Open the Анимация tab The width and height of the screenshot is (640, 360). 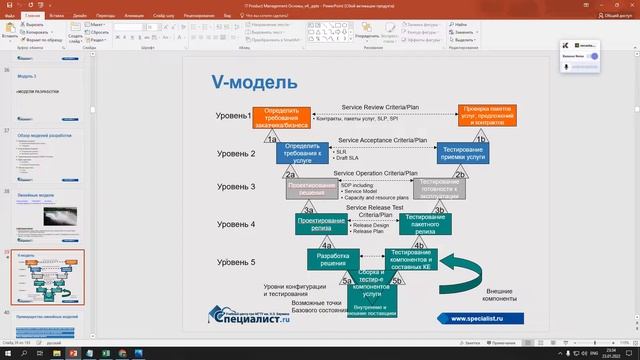(134, 16)
